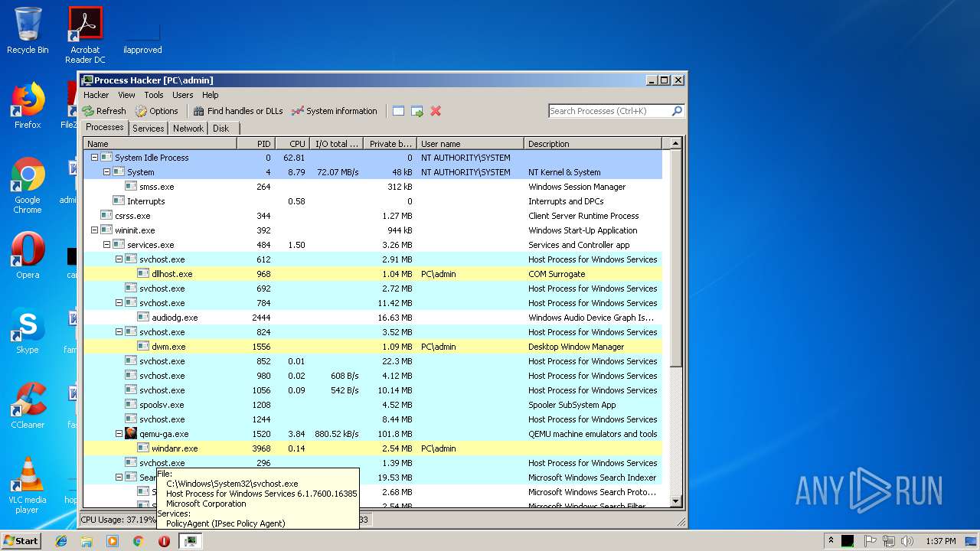Click red X terminate toolbar icon

pyautogui.click(x=436, y=111)
